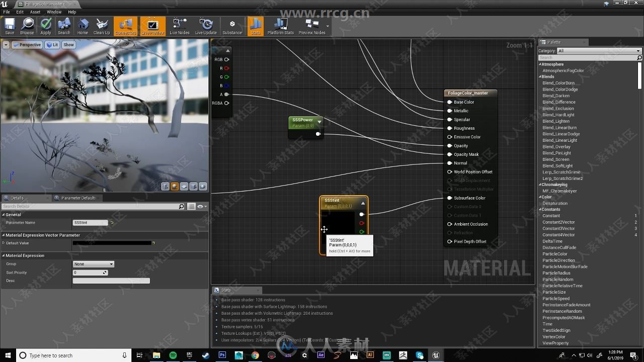Collapse the Material Expression Vector Parameter section
This screenshot has width=644, height=362.
tap(3, 235)
